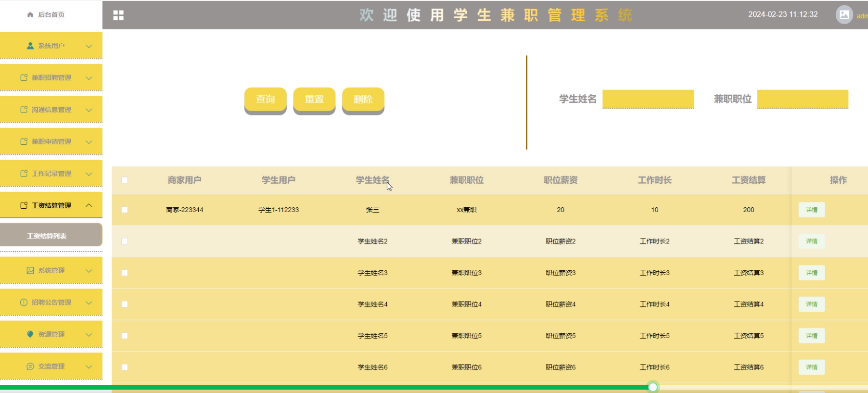This screenshot has height=393, width=868.
Task: Click the 商家用户 column header
Action: (x=185, y=180)
